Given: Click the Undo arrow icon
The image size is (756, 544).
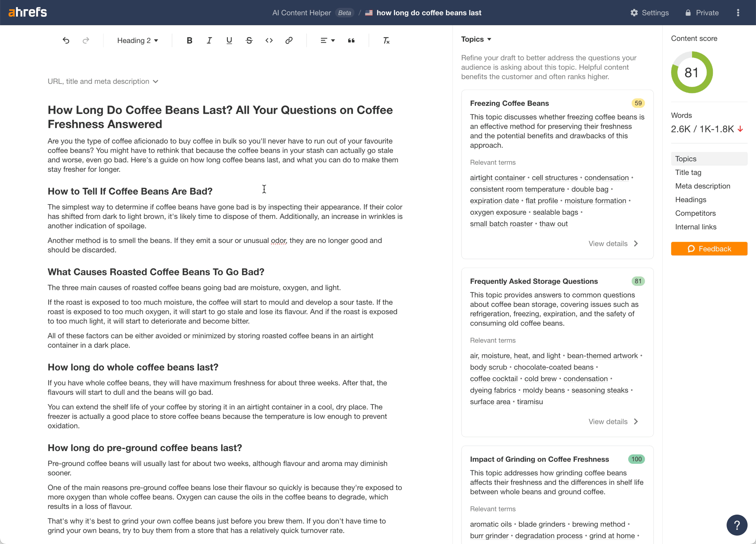Looking at the screenshot, I should [x=66, y=40].
